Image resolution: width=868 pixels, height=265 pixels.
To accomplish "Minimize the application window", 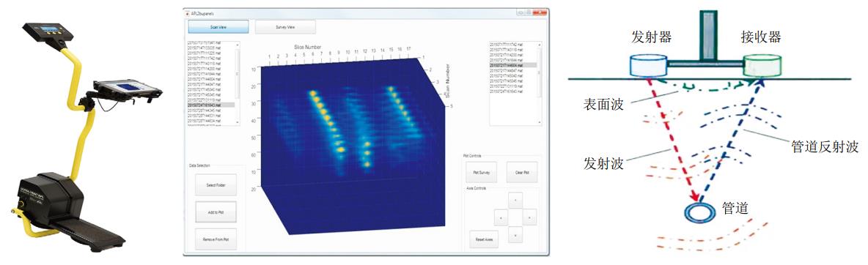I will click(x=521, y=12).
